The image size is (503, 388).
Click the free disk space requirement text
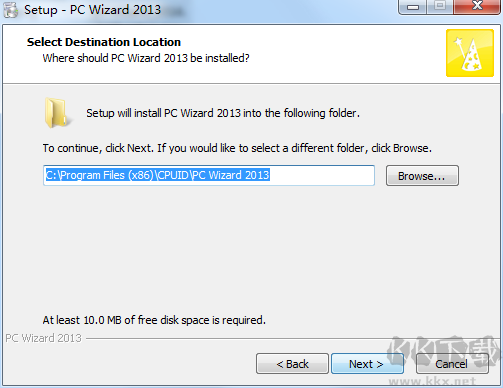(x=154, y=320)
